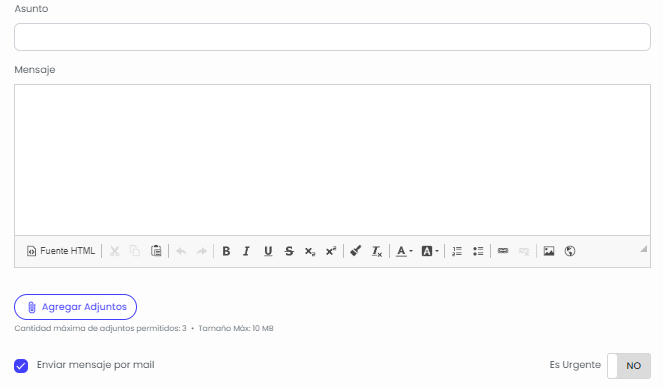The height and width of the screenshot is (389, 663).
Task: Toggle the Es Urgente switch
Action: click(629, 366)
